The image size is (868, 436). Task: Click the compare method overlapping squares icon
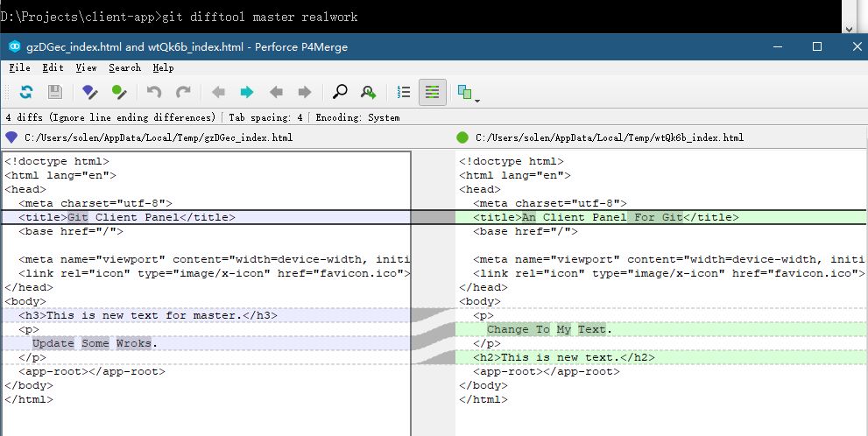(464, 92)
